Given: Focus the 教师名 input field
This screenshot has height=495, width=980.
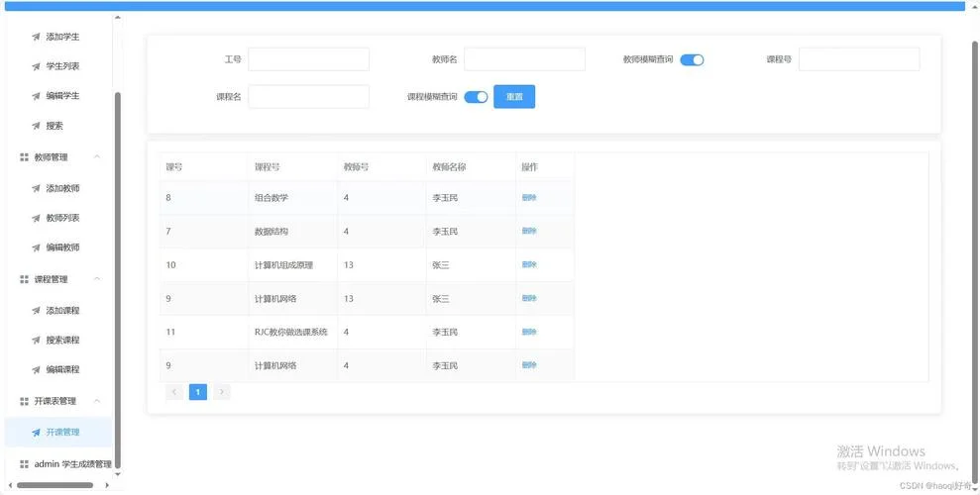Looking at the screenshot, I should (524, 59).
